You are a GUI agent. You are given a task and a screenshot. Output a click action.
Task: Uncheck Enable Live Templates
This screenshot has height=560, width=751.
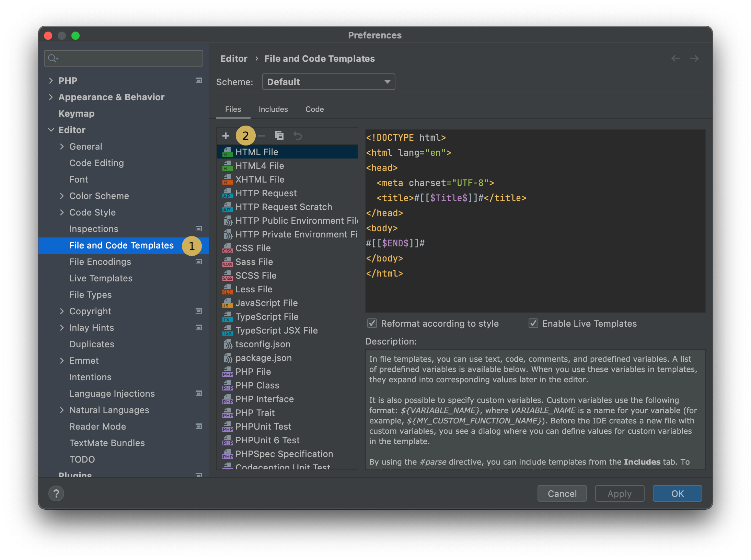533,323
